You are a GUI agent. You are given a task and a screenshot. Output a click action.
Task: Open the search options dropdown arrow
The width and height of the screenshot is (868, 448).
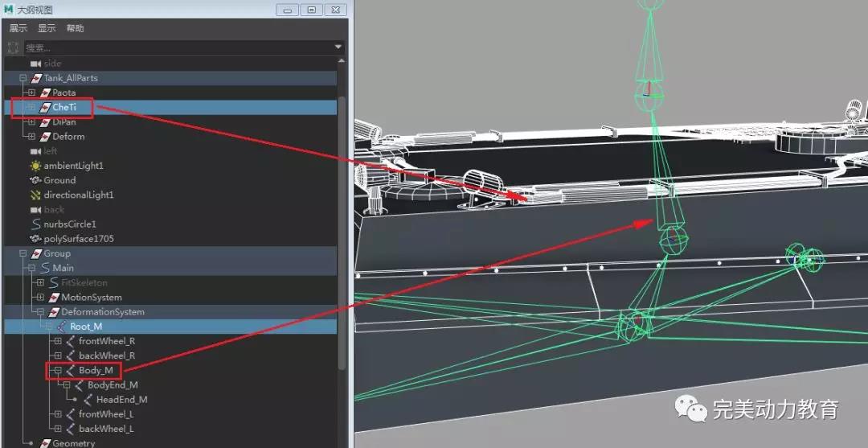tap(338, 47)
